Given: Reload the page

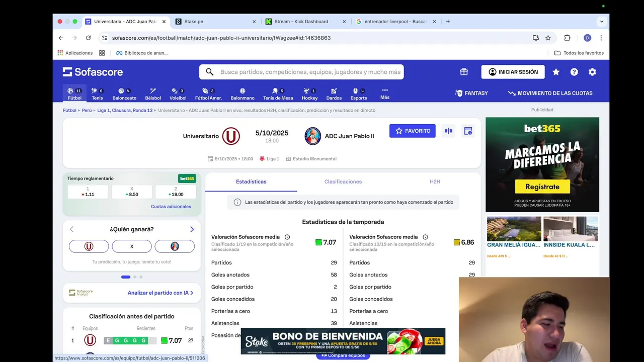Looking at the screenshot, I should (88, 38).
